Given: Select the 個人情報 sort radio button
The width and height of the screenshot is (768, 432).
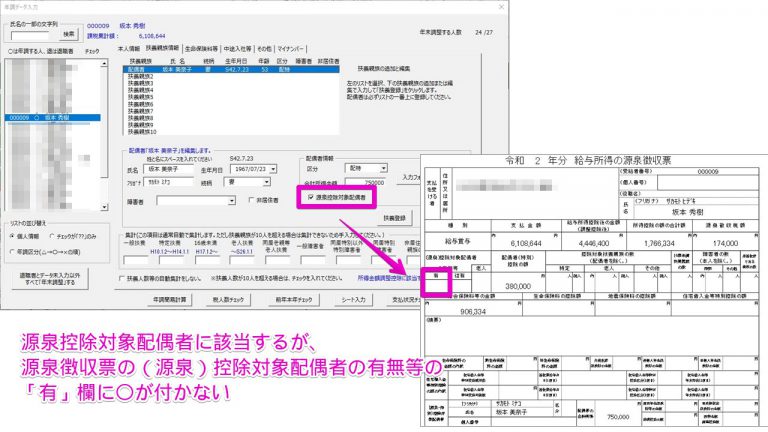Looking at the screenshot, I should pos(12,236).
